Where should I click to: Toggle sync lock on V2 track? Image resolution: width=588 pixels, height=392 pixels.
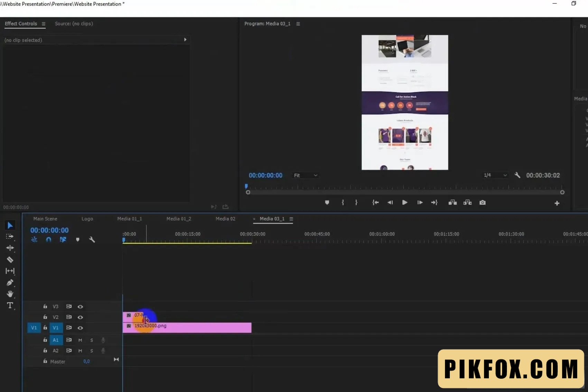pyautogui.click(x=69, y=317)
